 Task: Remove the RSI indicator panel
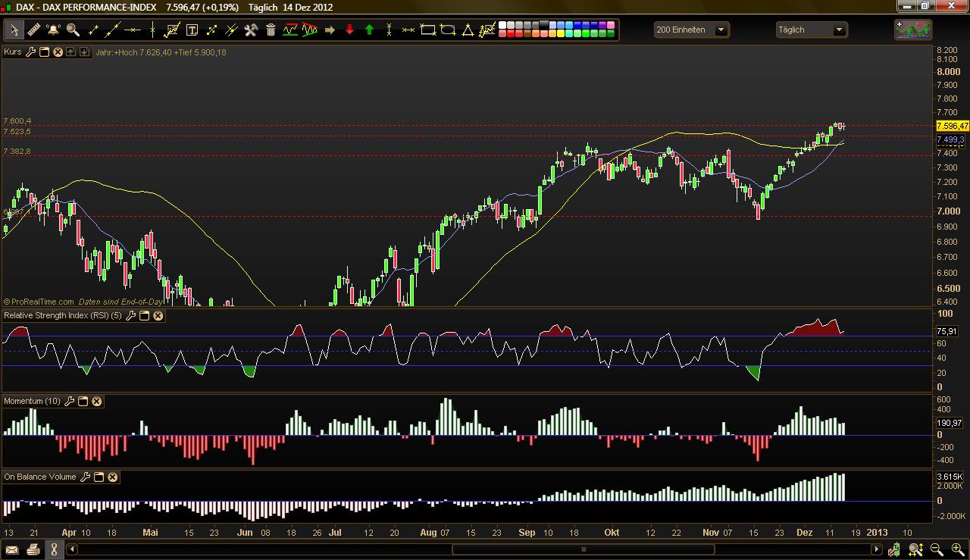pyautogui.click(x=158, y=315)
